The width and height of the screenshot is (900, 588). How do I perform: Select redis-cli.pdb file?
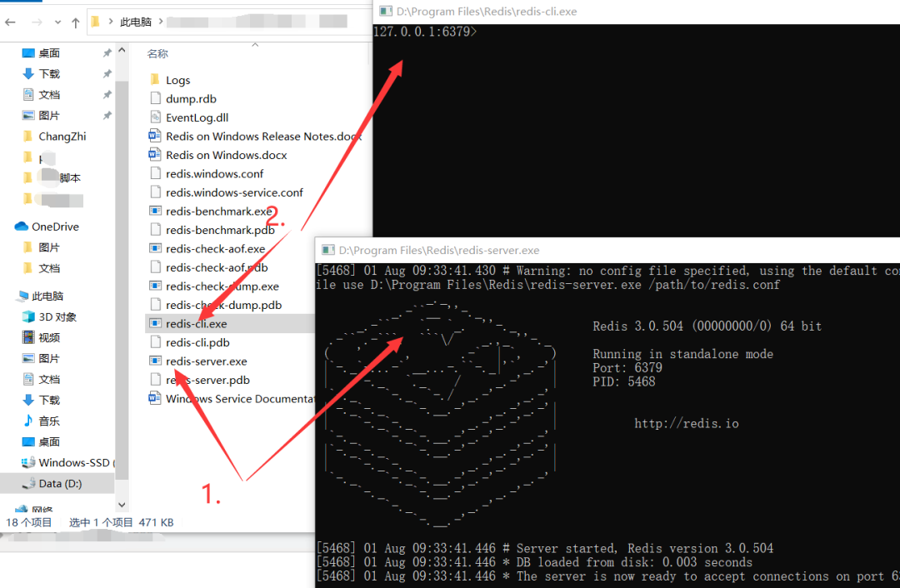click(x=197, y=342)
